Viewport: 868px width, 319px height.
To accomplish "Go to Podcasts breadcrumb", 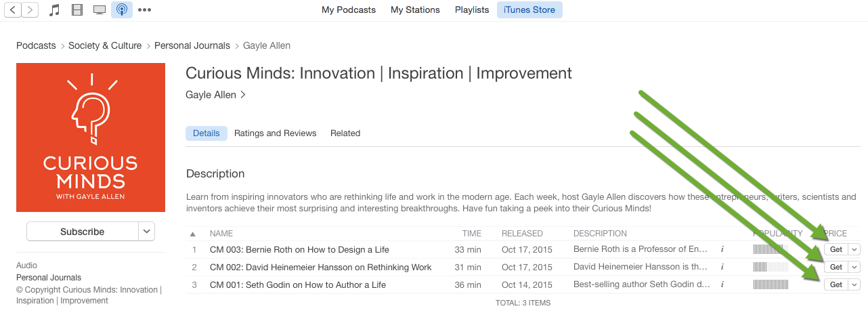I will coord(36,46).
